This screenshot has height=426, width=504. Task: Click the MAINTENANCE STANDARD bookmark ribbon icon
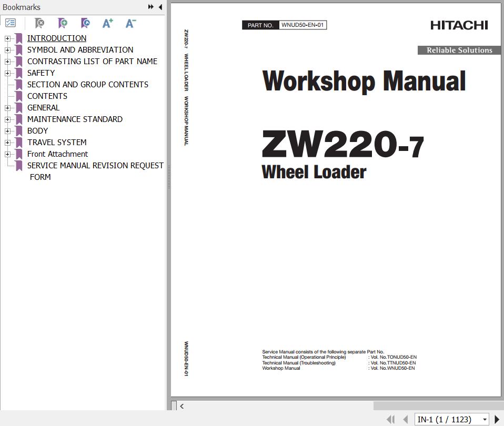pos(19,119)
